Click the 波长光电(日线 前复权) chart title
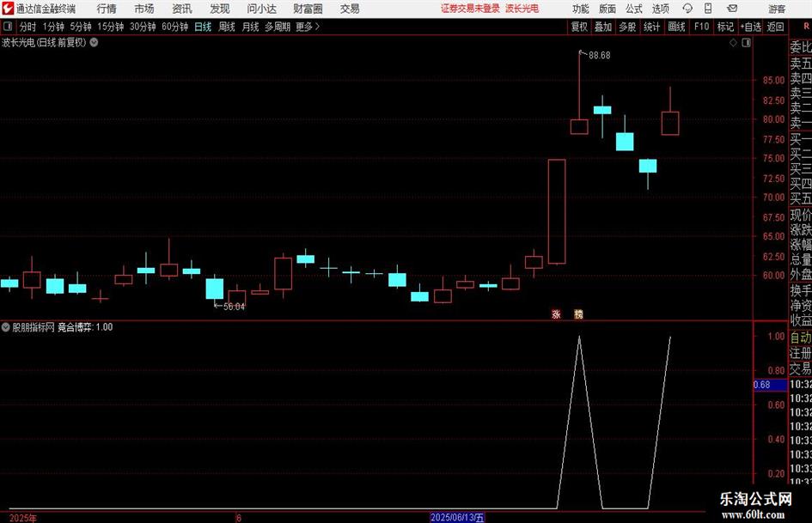Viewport: 812px width, 523px height. 44,42
